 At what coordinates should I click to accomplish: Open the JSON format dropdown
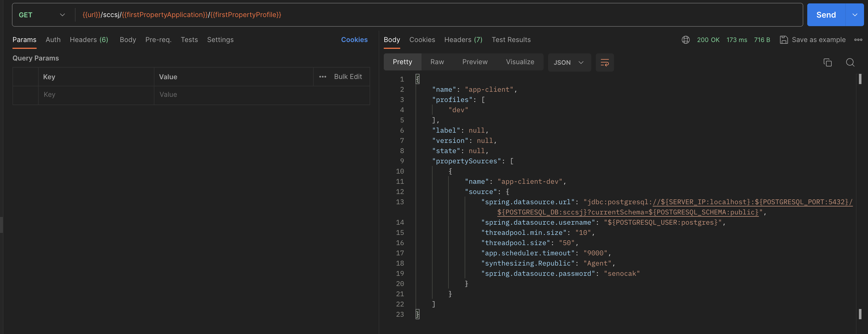click(x=569, y=62)
